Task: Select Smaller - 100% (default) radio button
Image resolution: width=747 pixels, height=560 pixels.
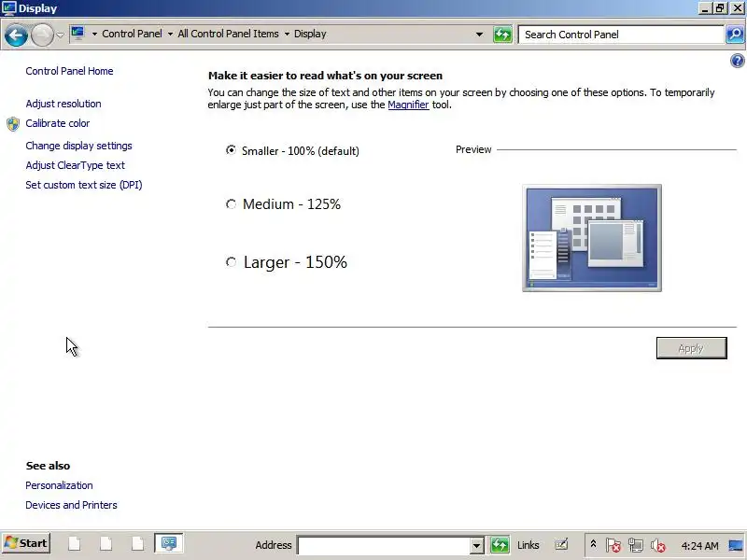Action: [231, 150]
